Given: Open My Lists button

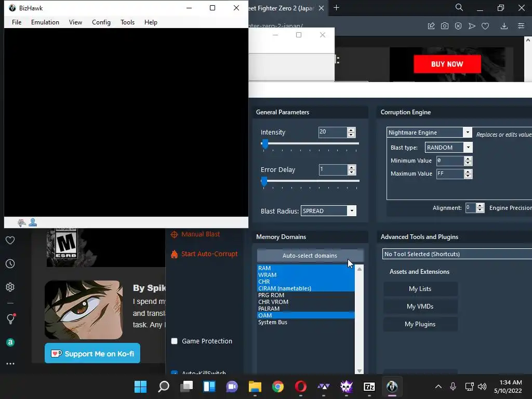Looking at the screenshot, I should tap(420, 289).
